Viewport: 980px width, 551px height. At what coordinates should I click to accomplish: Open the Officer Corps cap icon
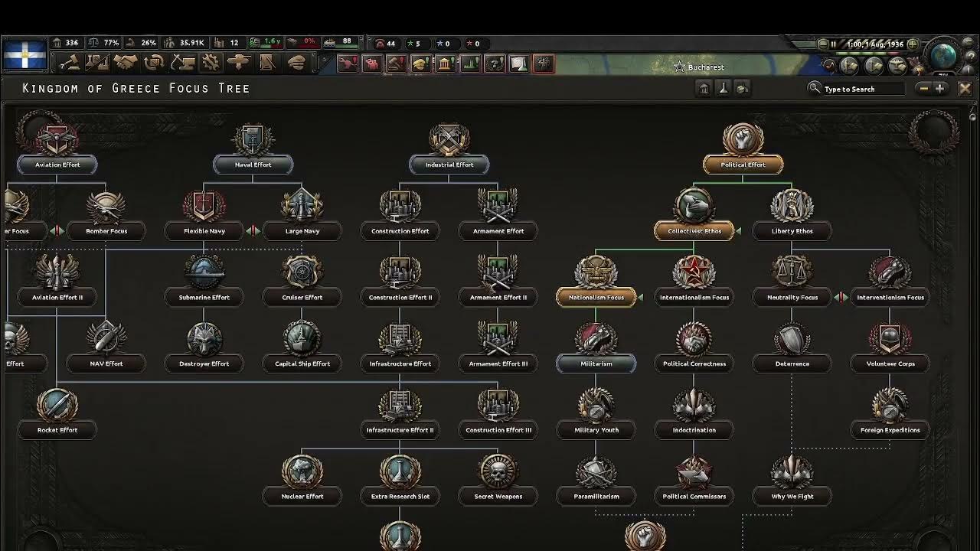point(296,63)
